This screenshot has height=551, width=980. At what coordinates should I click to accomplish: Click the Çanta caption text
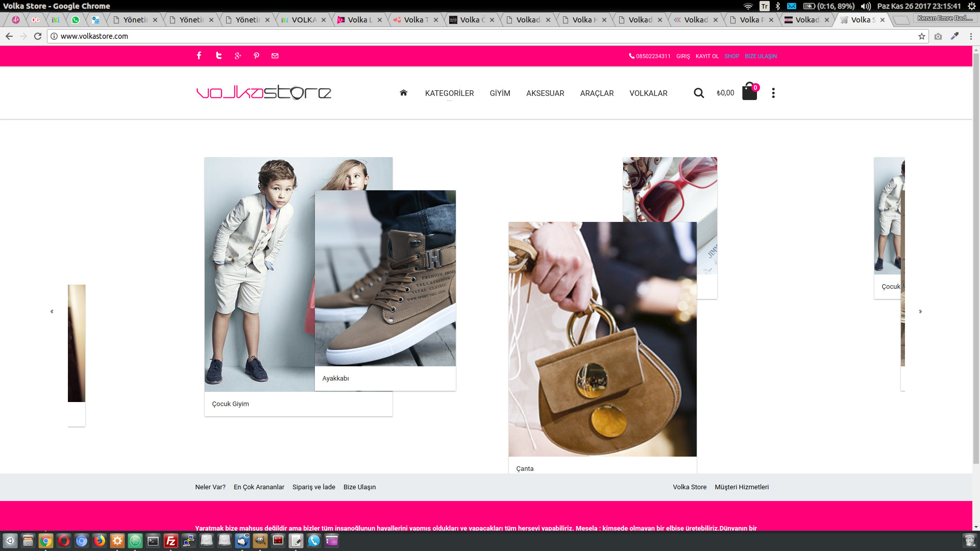[525, 469]
